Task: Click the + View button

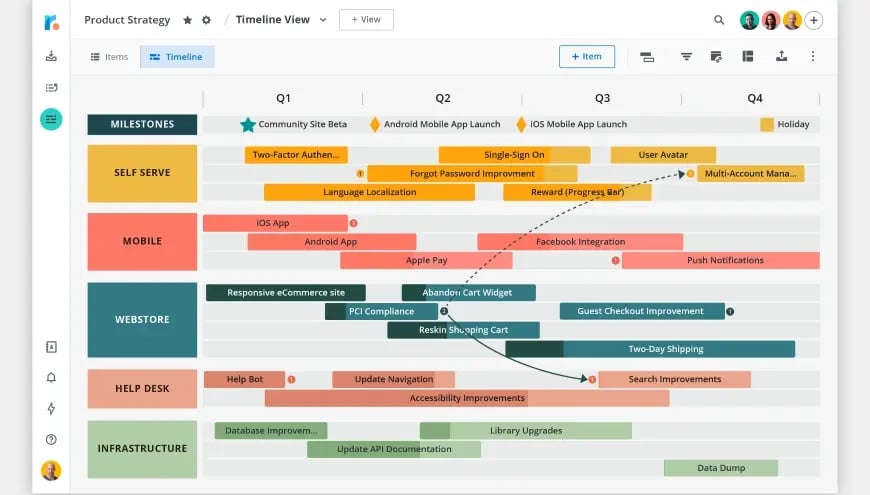Action: tap(366, 19)
